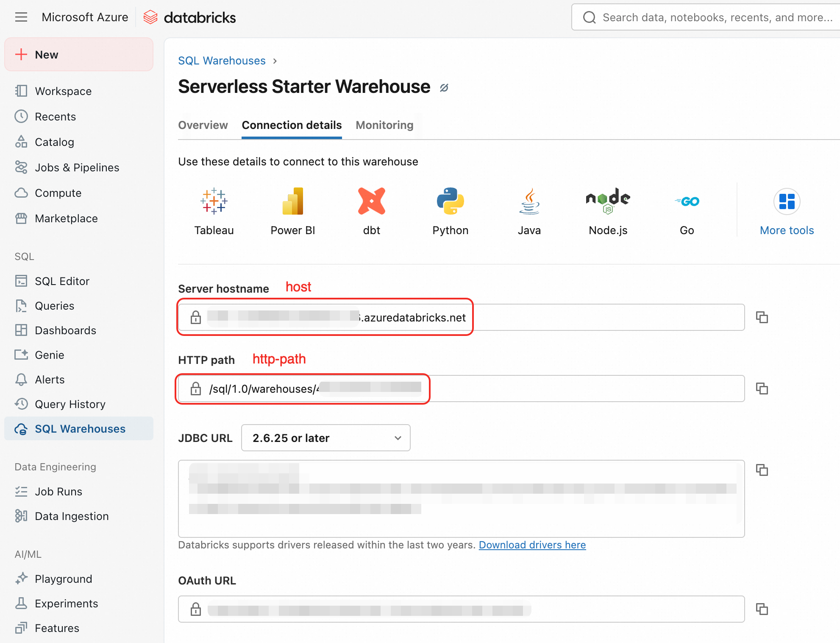
Task: Open More tools options
Action: (787, 211)
